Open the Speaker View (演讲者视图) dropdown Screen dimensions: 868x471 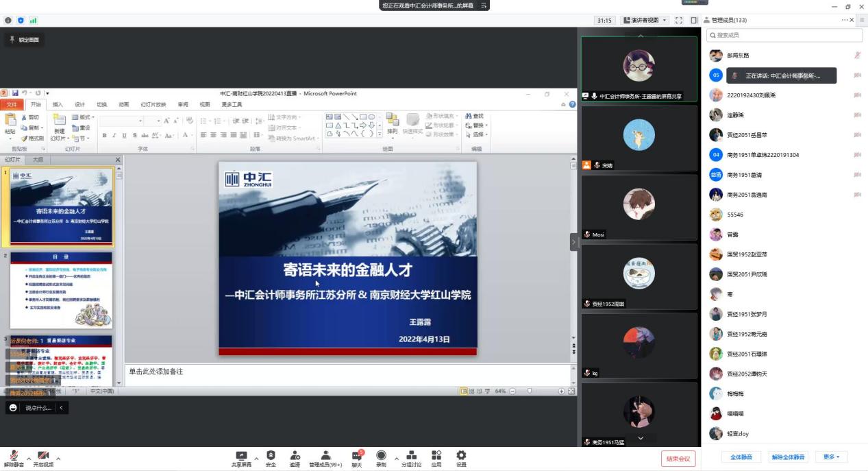(644, 21)
